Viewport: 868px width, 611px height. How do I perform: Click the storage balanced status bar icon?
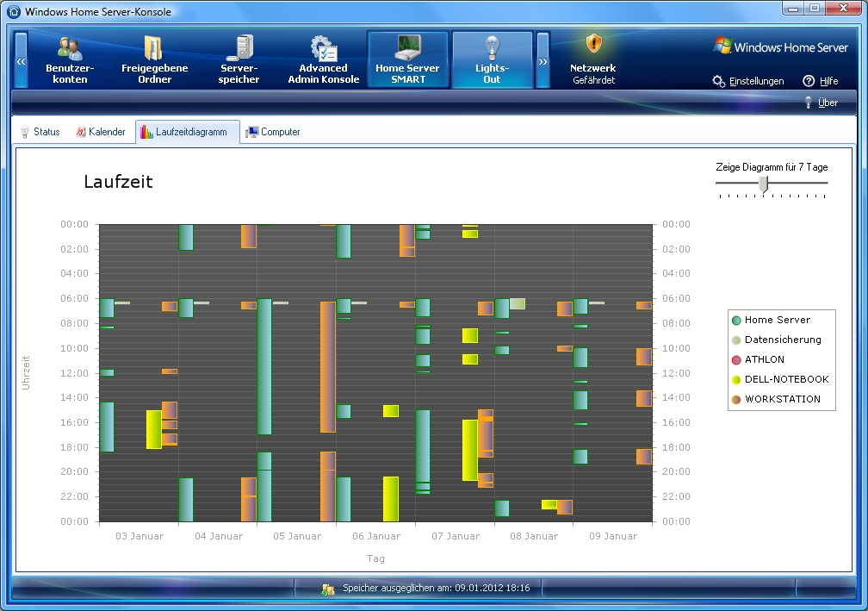pos(328,589)
